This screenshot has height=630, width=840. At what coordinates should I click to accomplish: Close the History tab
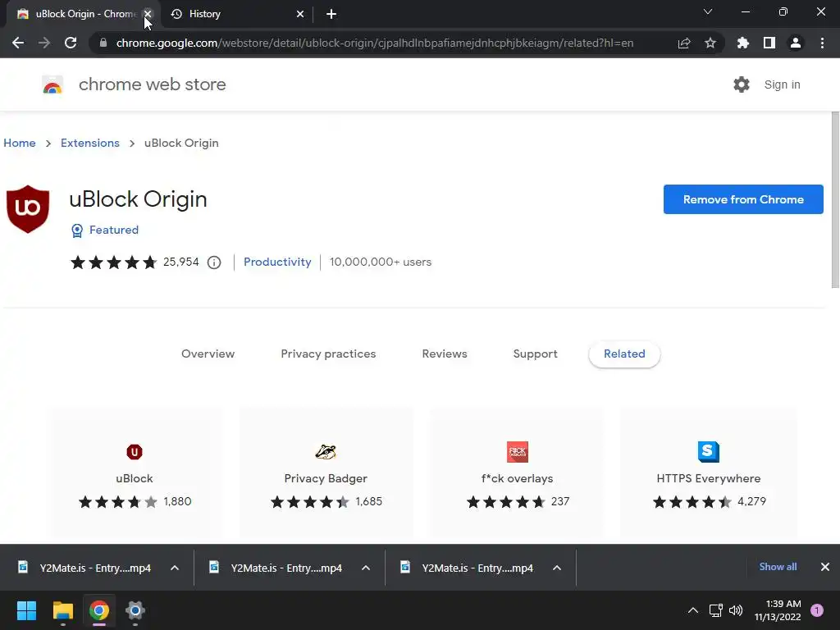click(300, 14)
